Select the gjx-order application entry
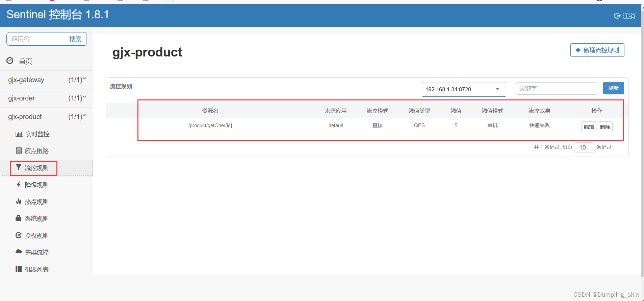The width and height of the screenshot is (644, 301). click(46, 98)
